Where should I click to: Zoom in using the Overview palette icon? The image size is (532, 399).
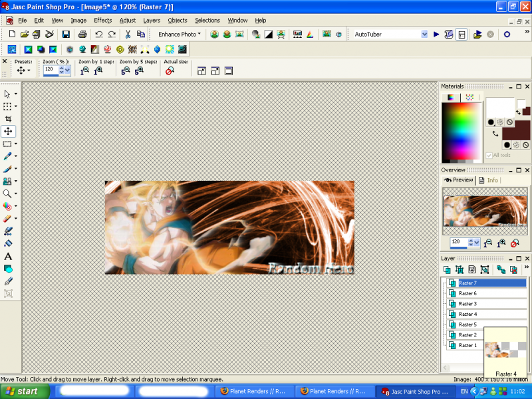501,243
